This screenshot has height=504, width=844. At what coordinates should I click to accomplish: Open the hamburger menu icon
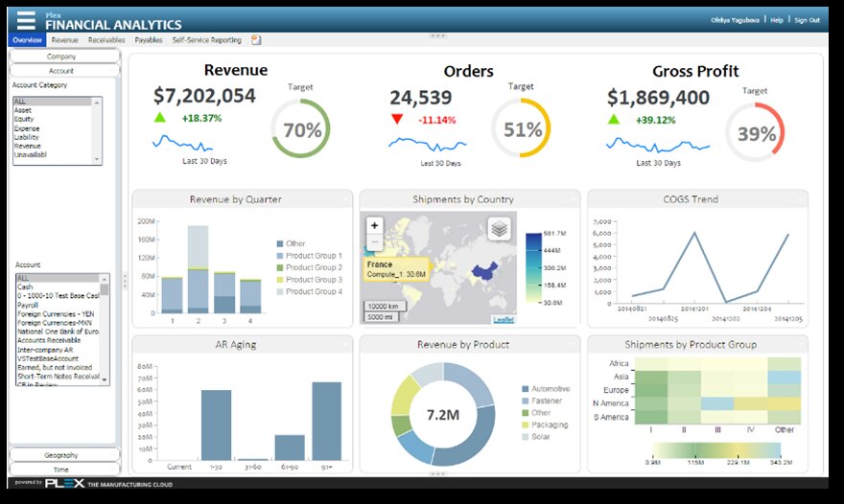click(x=26, y=20)
